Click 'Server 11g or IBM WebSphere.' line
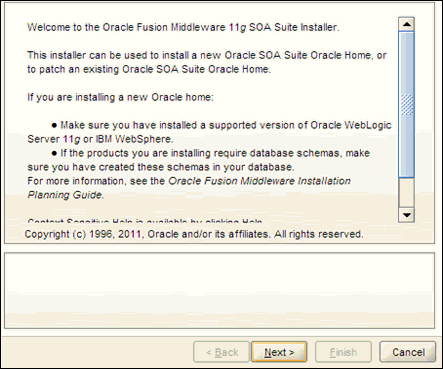Image resolution: width=443 pixels, height=369 pixels. [100, 139]
